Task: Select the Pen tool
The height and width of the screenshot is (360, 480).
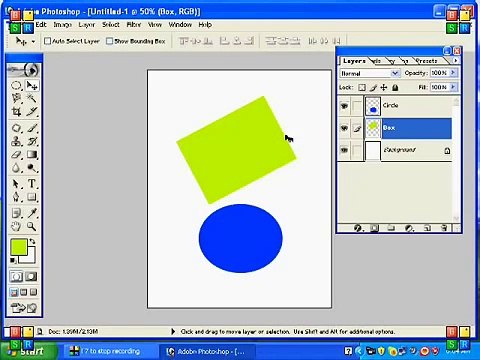Action: click(16, 197)
